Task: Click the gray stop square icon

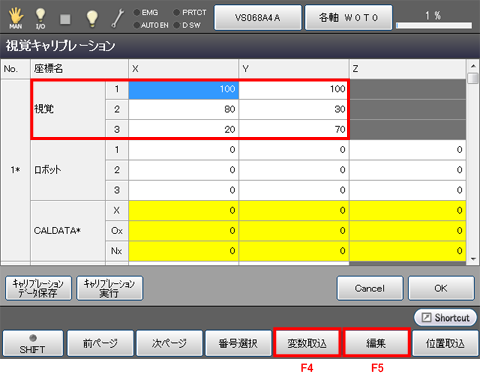Action: coord(65,19)
